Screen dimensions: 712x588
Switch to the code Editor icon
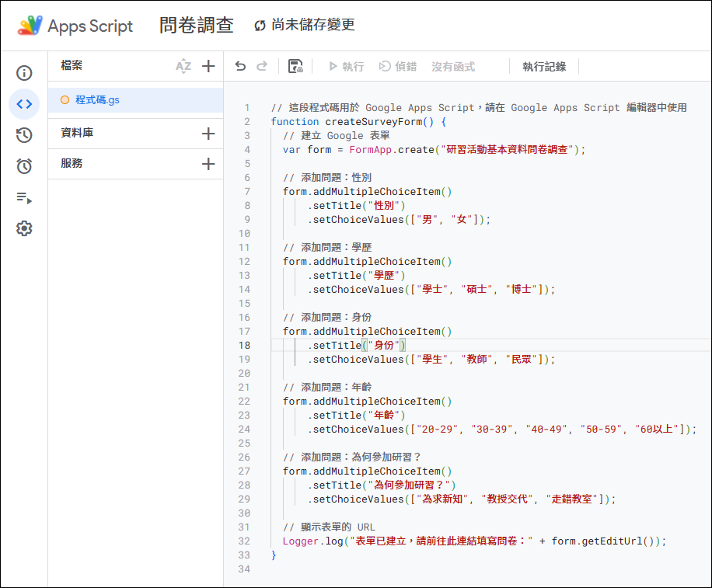pyautogui.click(x=24, y=104)
